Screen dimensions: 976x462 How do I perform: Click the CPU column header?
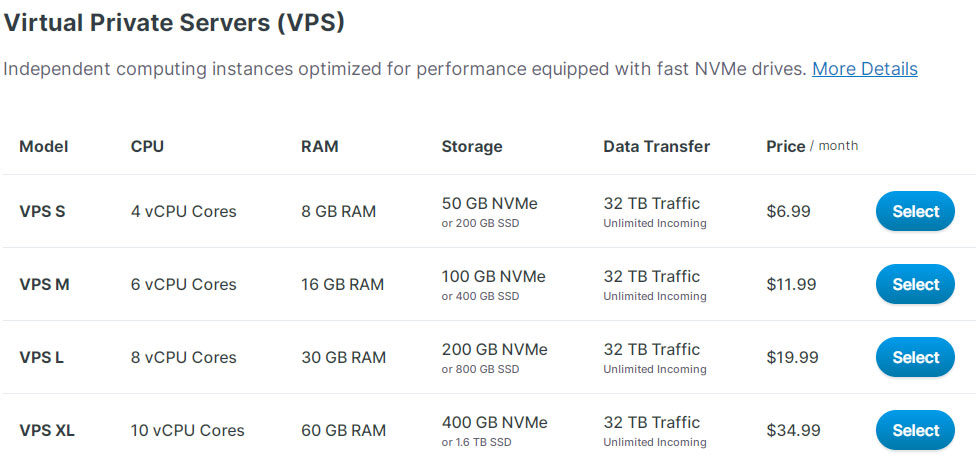[148, 146]
